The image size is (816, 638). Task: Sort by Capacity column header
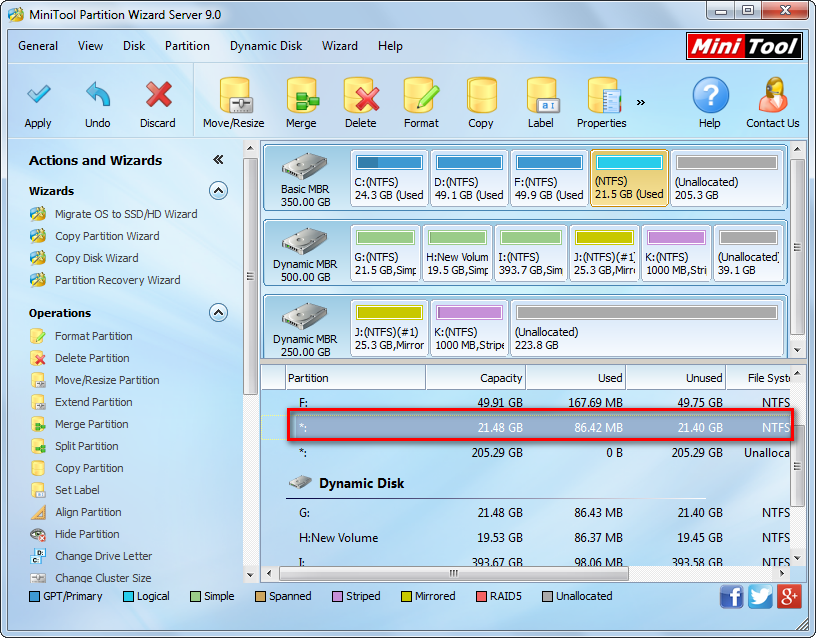pyautogui.click(x=476, y=378)
